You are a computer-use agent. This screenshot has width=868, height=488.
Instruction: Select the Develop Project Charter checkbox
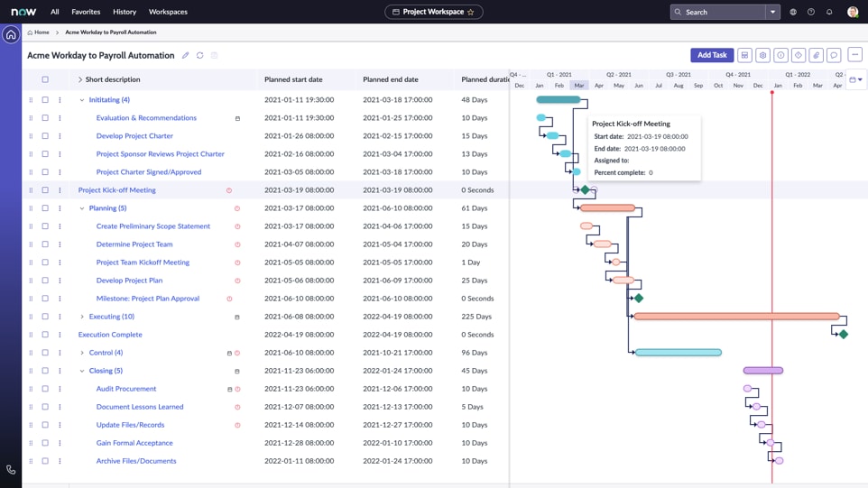[45, 136]
